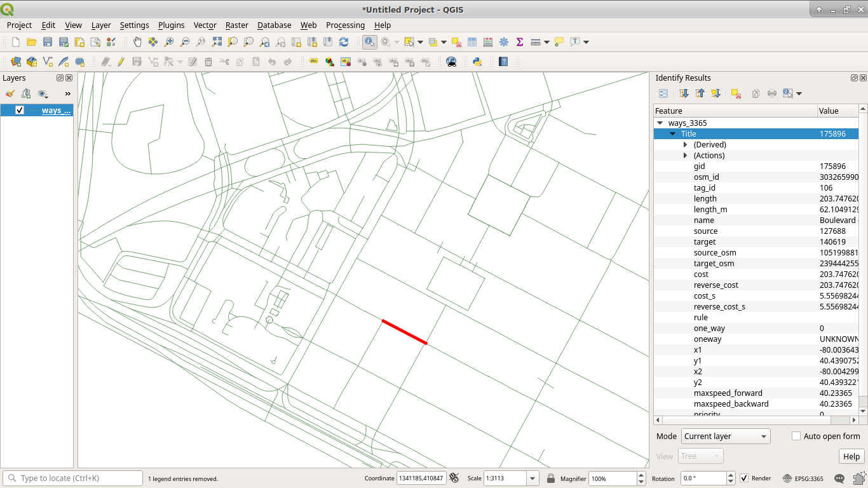Click Expand Tree in Identify Results
This screenshot has width=868, height=488.
(x=684, y=93)
